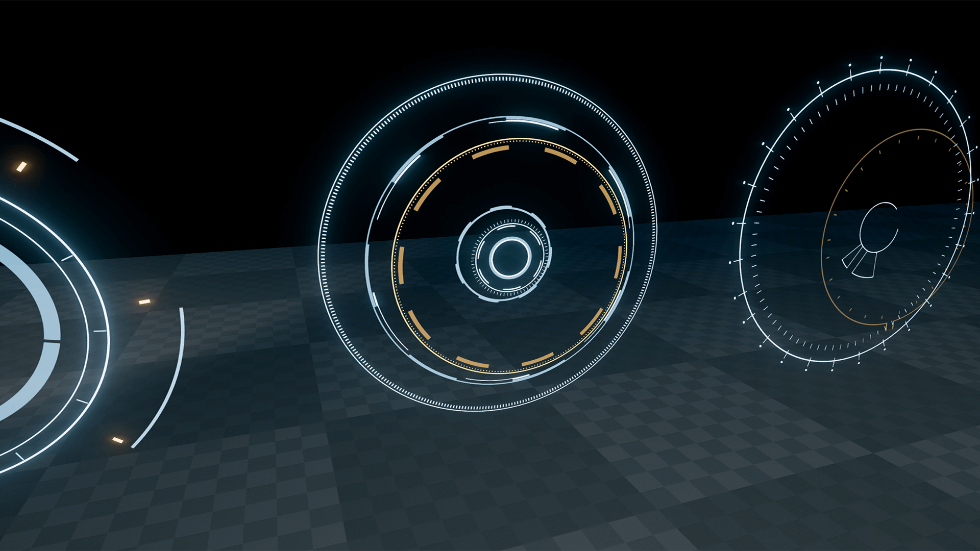The image size is (980, 551).
Task: Select the middle orange marker beside left HUD arc
Action: coord(144,302)
